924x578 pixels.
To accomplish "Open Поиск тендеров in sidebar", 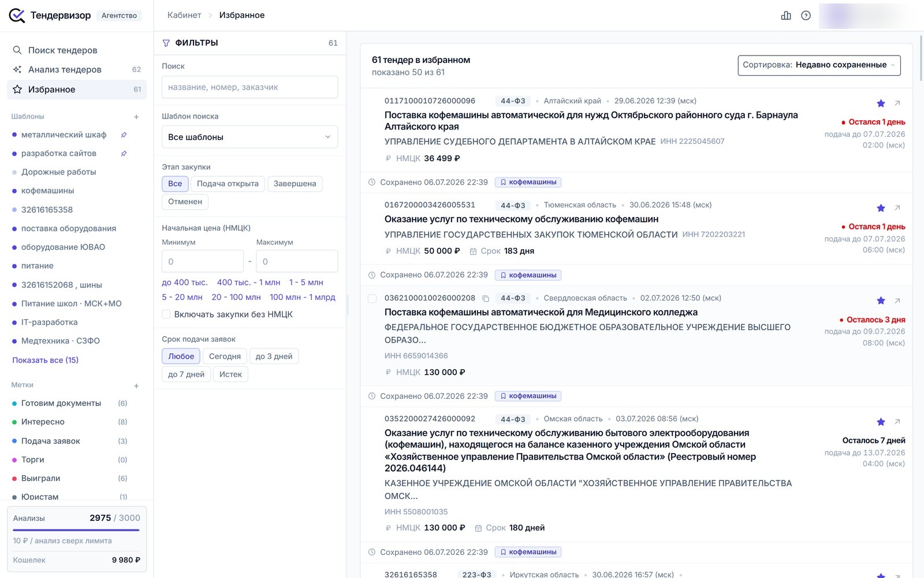I will tap(77, 50).
